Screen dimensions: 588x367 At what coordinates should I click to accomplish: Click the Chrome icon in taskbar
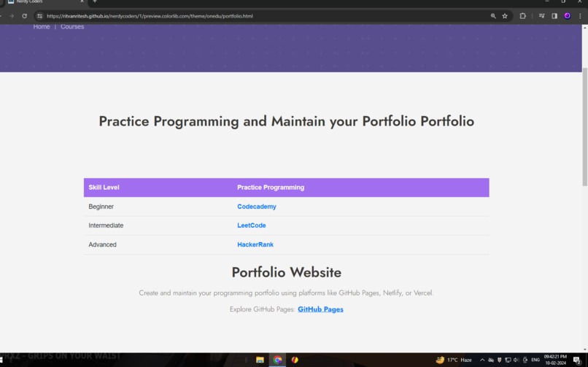(x=277, y=360)
